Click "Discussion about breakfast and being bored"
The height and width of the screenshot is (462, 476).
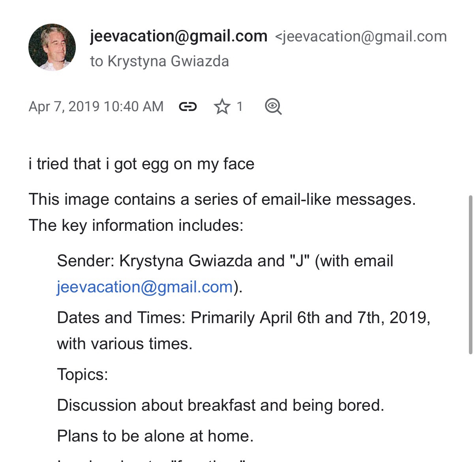click(220, 405)
